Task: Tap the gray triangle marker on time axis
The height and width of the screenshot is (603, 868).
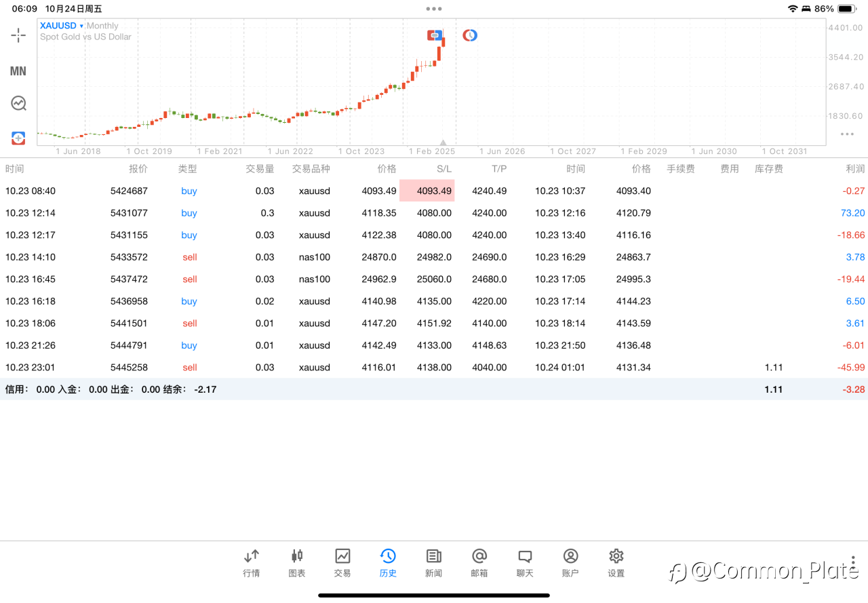Action: tap(443, 142)
